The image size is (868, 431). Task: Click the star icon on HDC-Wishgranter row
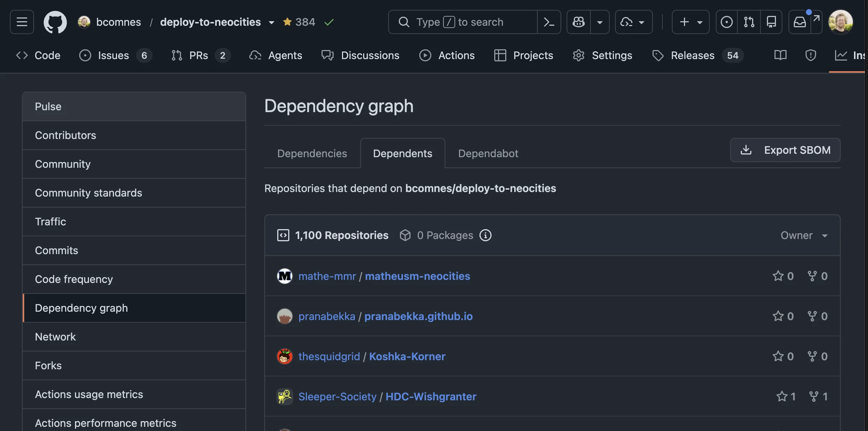[x=782, y=396]
